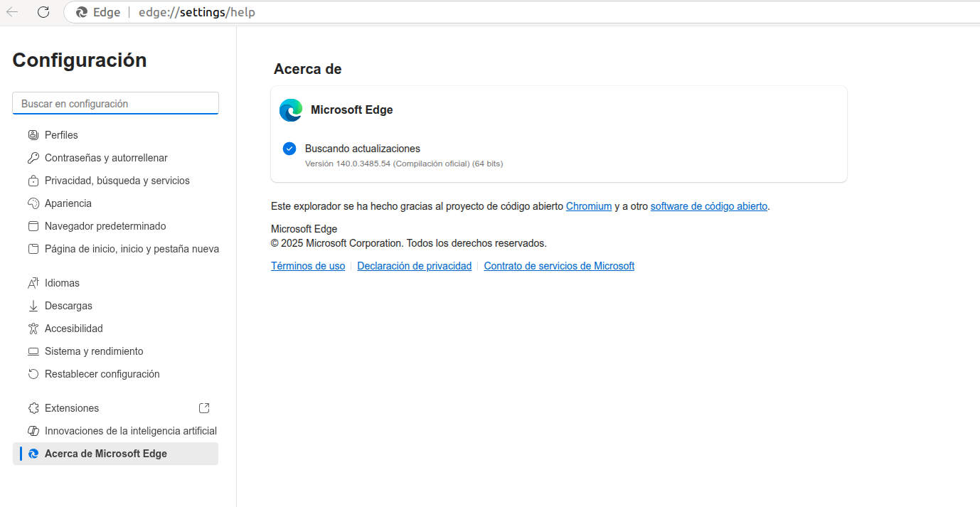
Task: Open the Chromium project link
Action: pyautogui.click(x=589, y=206)
